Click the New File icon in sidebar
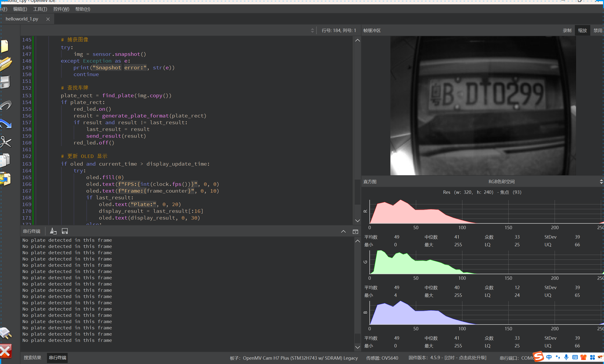 point(4,46)
